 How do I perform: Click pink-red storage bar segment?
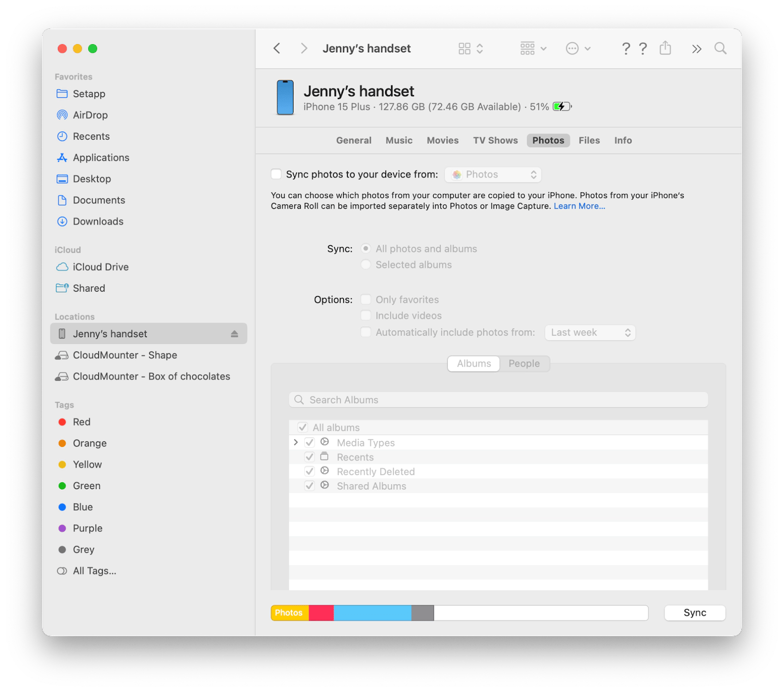(321, 613)
